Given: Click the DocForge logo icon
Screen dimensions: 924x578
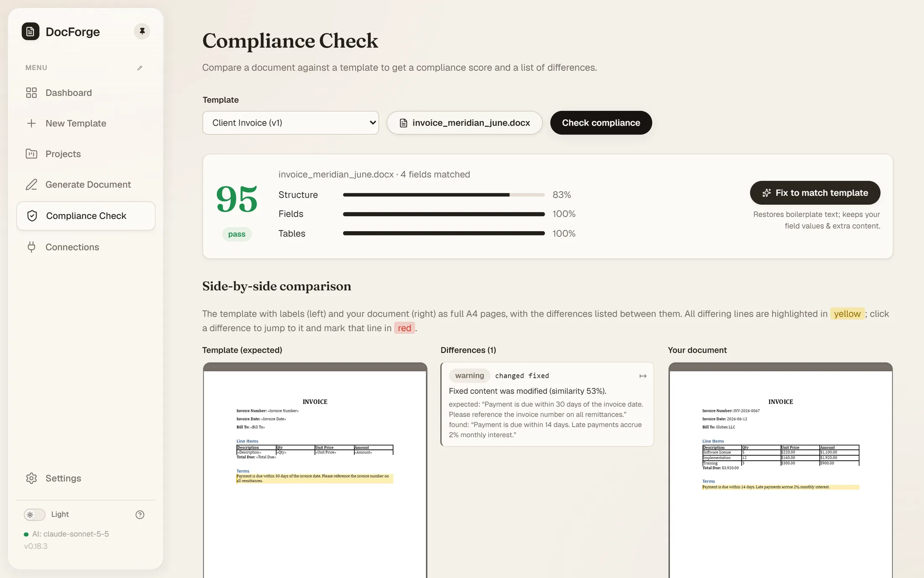Looking at the screenshot, I should point(30,32).
